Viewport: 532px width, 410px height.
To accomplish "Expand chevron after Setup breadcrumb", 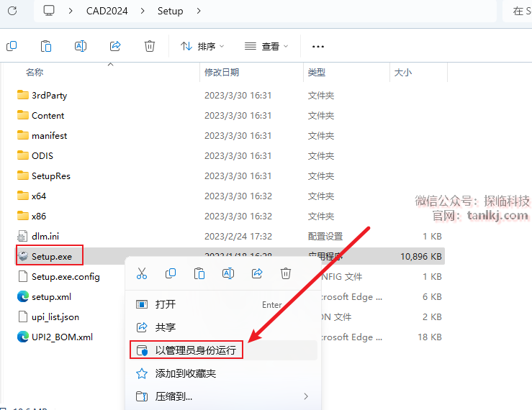I will (x=199, y=11).
